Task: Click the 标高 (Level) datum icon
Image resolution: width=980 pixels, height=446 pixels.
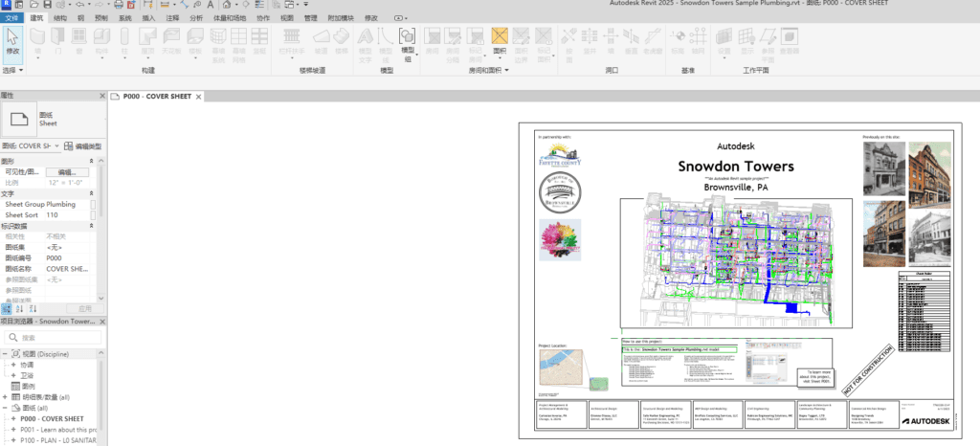Action: tap(678, 37)
